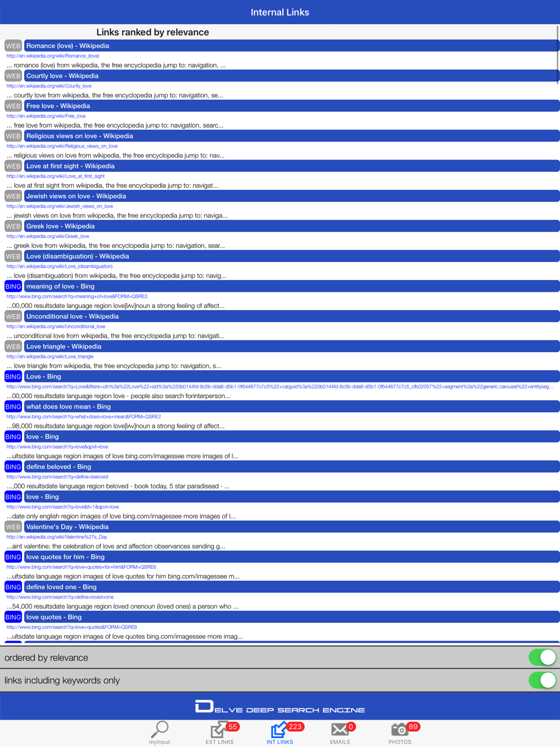Tap the Love at first sight - Wikipedia title
This screenshot has width=560, height=747.
(x=292, y=166)
